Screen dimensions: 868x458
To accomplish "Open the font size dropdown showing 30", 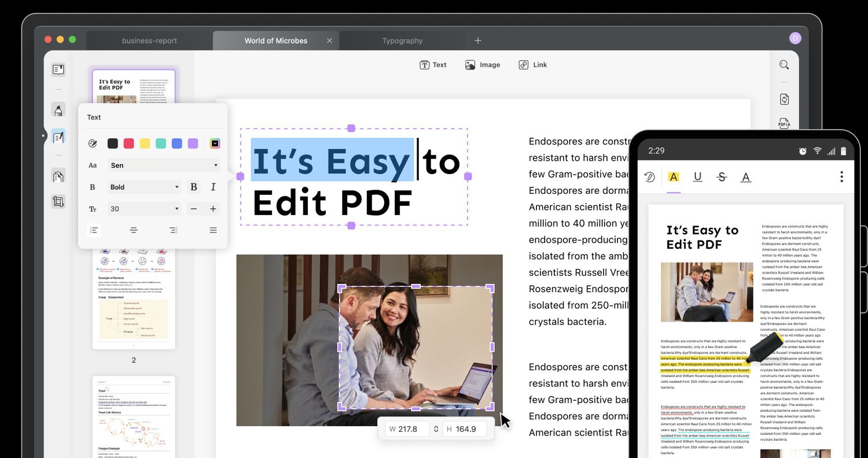I will pyautogui.click(x=144, y=209).
